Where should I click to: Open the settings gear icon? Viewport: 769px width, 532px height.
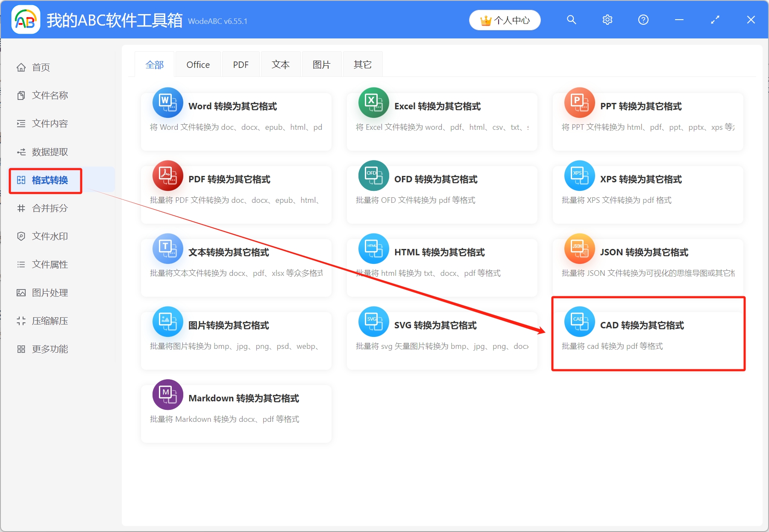(x=607, y=20)
